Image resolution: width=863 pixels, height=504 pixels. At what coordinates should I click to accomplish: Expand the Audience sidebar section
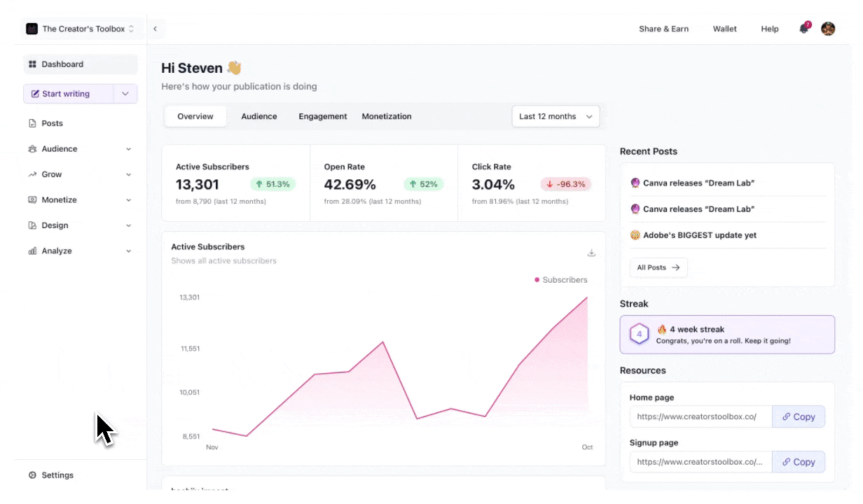click(x=128, y=149)
